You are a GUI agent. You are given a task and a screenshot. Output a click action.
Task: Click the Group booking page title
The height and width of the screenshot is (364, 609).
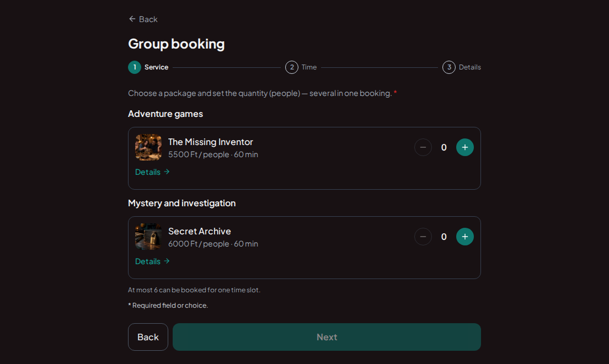pyautogui.click(x=177, y=44)
